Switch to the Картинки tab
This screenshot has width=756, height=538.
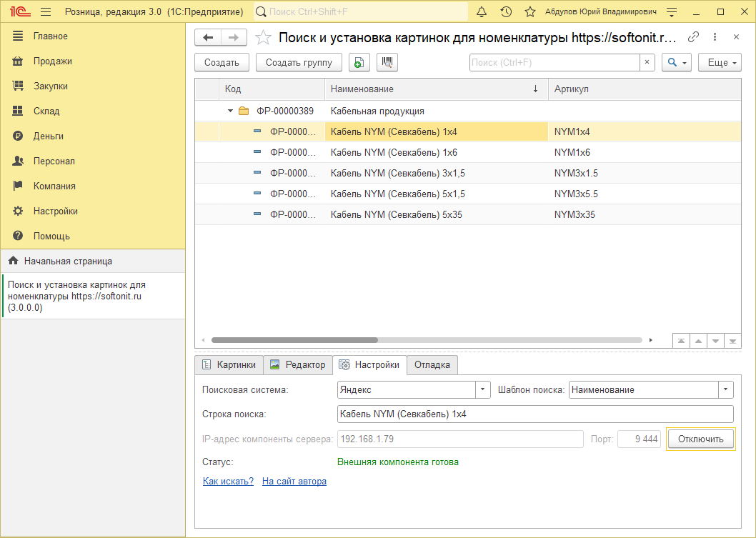[229, 364]
